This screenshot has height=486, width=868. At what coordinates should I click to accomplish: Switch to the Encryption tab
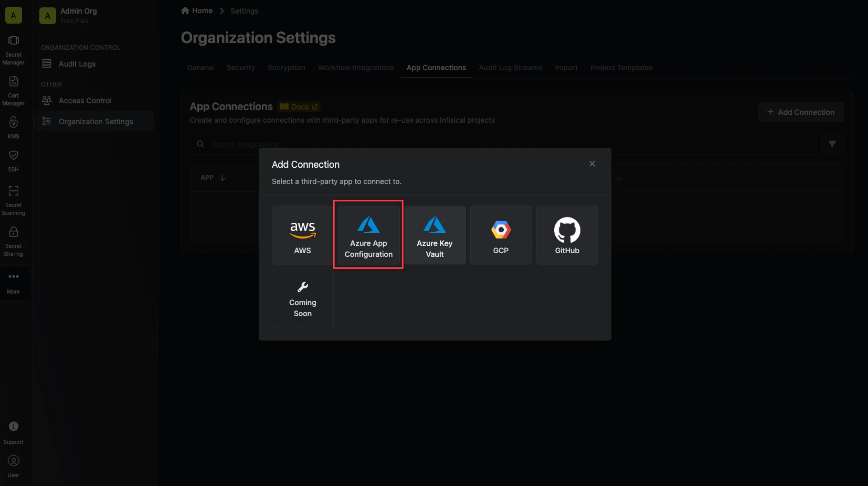pos(287,68)
